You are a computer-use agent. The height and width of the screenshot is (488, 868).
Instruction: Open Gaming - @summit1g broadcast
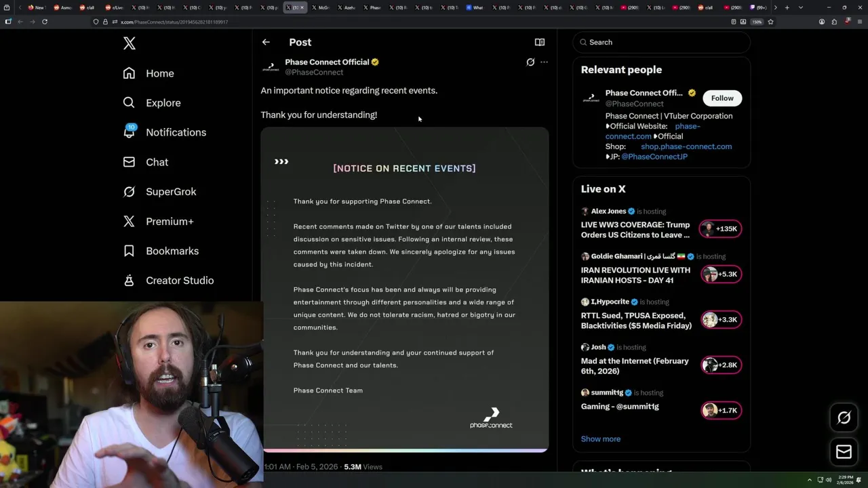(620, 407)
